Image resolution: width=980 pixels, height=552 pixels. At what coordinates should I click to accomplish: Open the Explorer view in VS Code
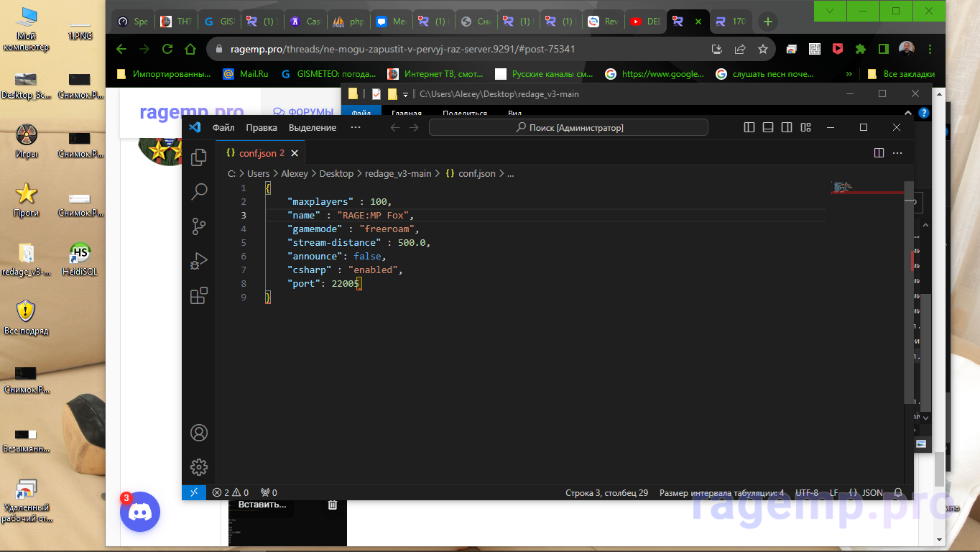point(198,157)
